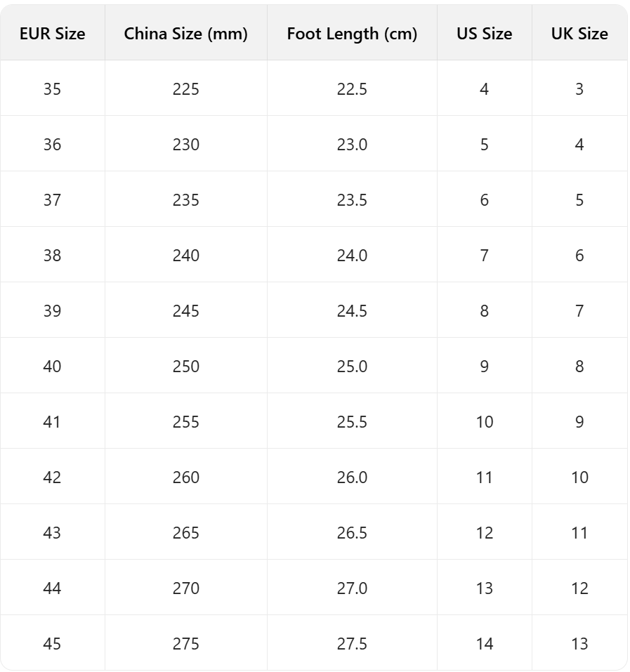Click the EUR size 41 cell
Viewport: 630px width, 672px height.
pyautogui.click(x=52, y=422)
